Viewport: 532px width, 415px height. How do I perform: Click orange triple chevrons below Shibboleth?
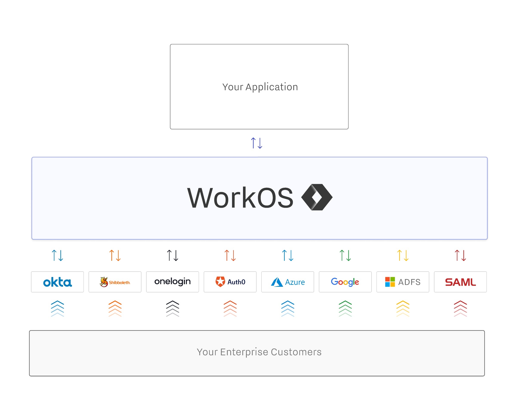point(115,309)
